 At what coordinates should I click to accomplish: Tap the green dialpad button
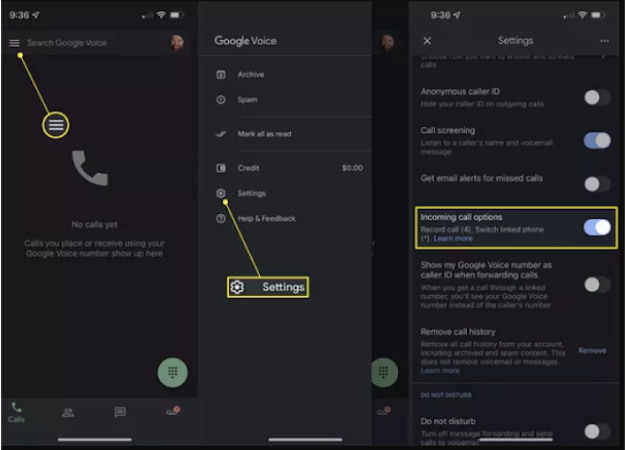173,372
